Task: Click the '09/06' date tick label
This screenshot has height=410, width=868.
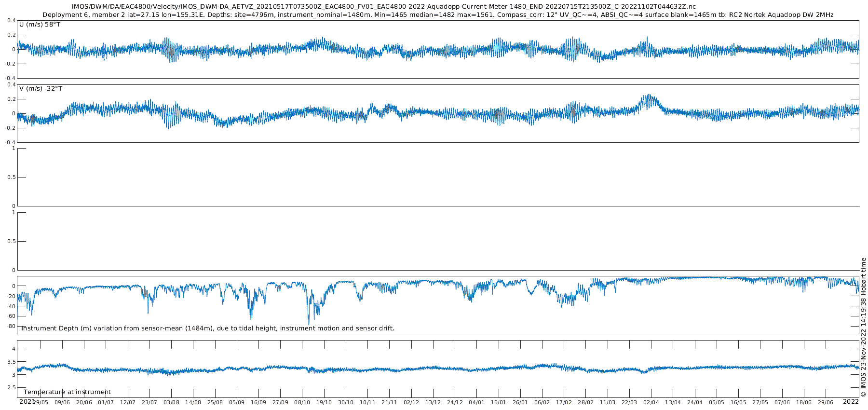Action: 62,402
